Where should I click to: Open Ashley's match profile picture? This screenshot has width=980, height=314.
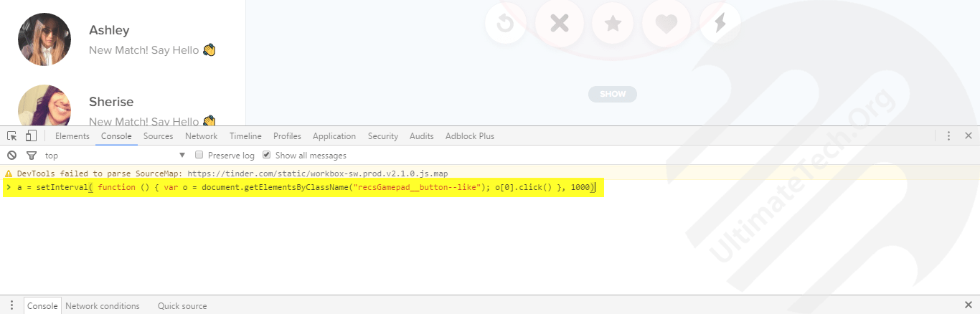pyautogui.click(x=44, y=39)
